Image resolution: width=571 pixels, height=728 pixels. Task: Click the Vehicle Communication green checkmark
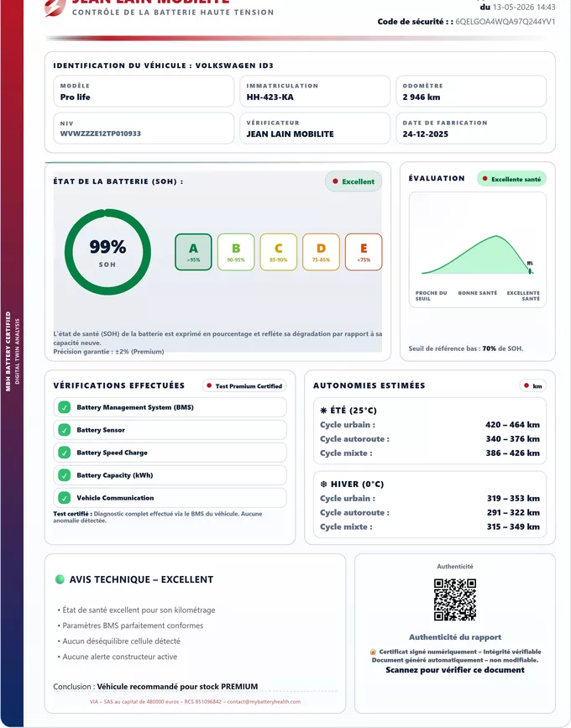(x=65, y=498)
